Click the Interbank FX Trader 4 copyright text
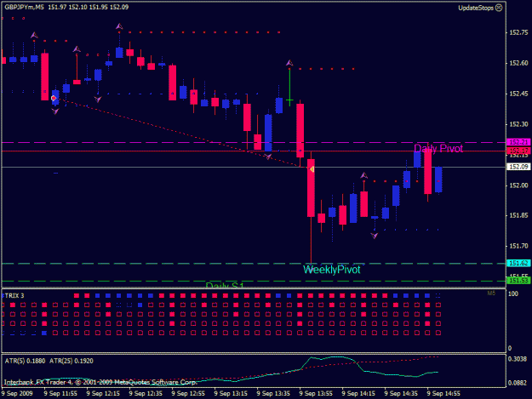 pyautogui.click(x=100, y=382)
